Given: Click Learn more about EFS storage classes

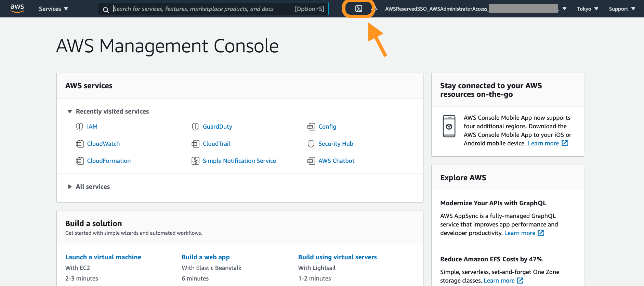Looking at the screenshot, I should 499,281.
